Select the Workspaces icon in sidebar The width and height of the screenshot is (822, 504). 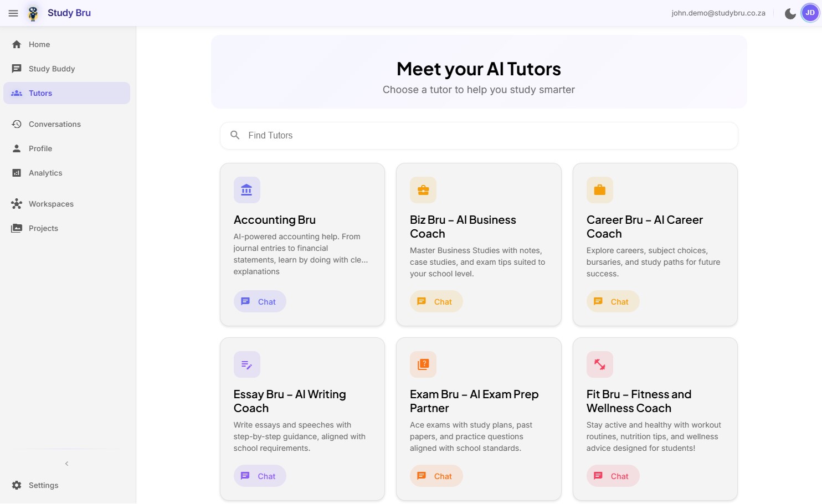pos(17,204)
